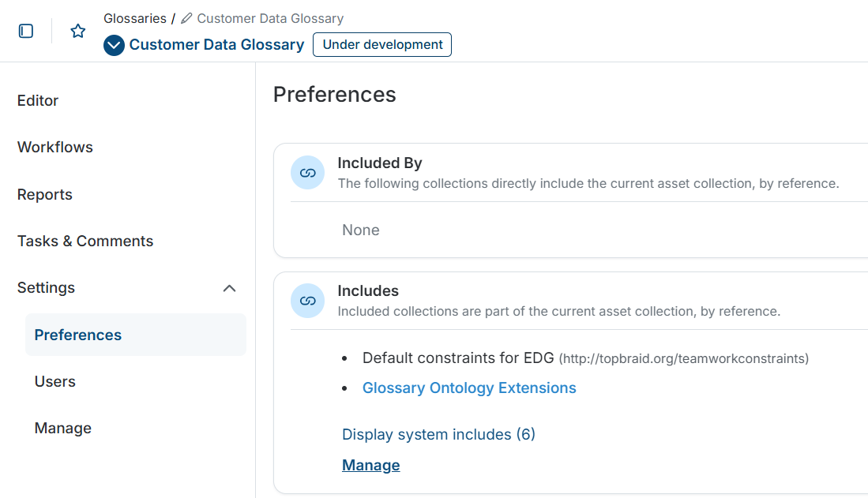Open the Editor section
Screen dimensions: 868x498
(37, 100)
